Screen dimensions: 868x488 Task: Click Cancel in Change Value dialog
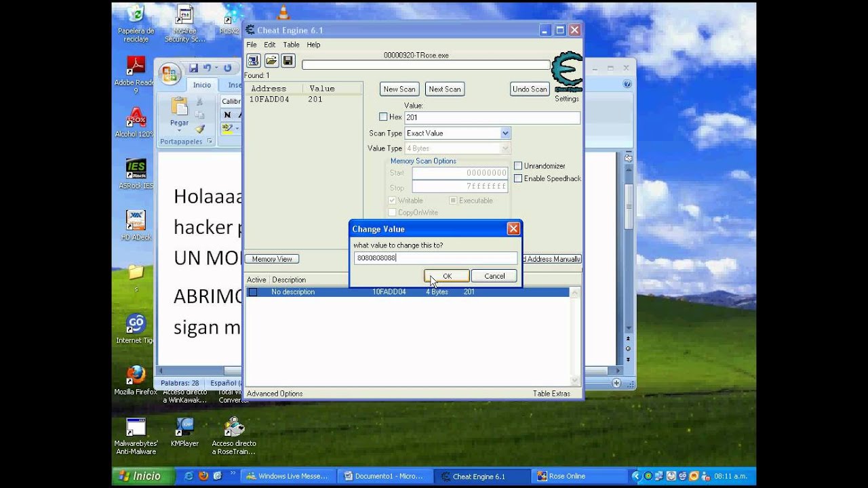[x=494, y=276]
